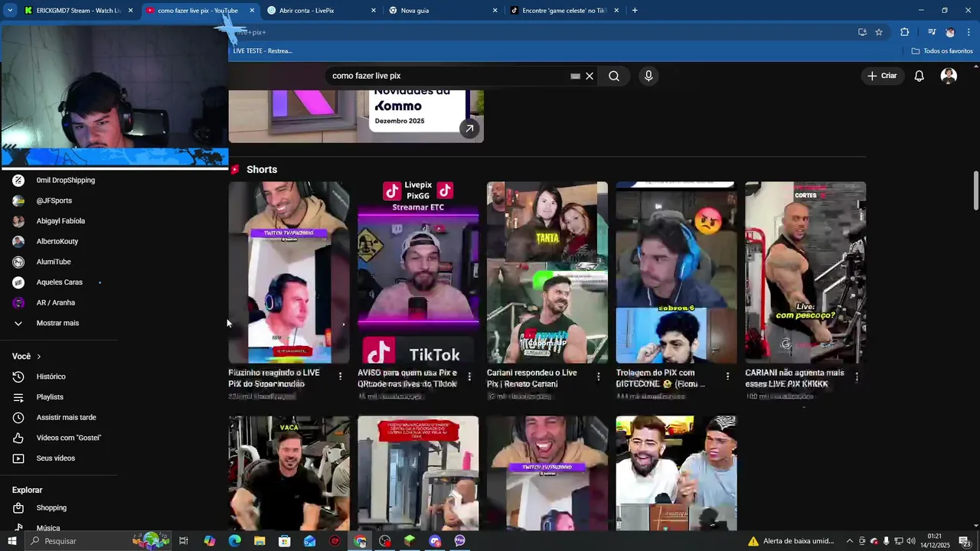Click the page vertical scrollbar thumb

click(975, 191)
